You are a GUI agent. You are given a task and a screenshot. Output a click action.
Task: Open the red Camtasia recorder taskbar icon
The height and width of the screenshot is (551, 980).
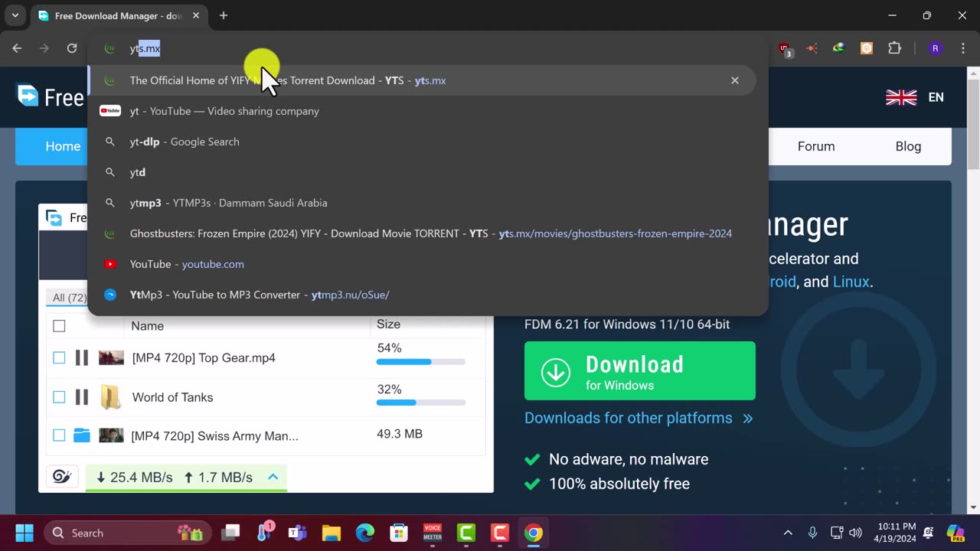(x=500, y=533)
